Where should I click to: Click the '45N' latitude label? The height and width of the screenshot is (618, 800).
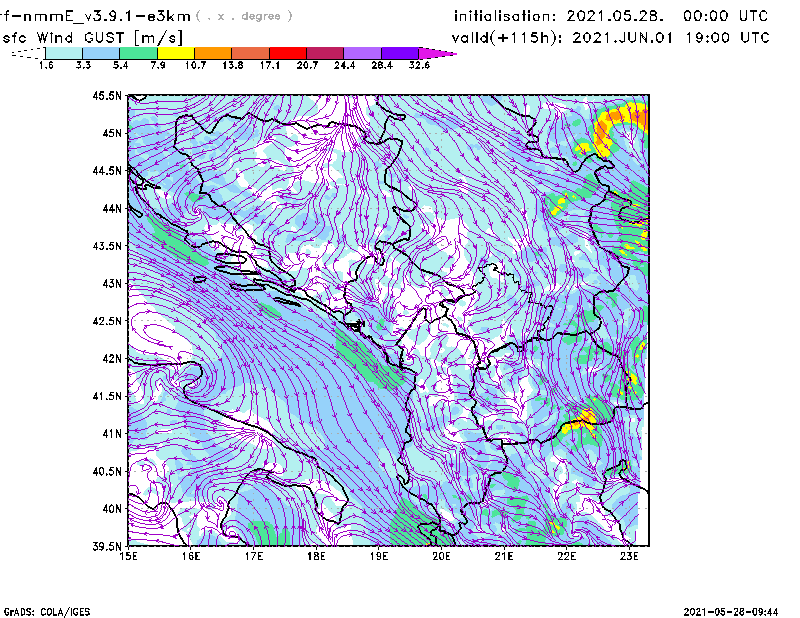point(112,133)
